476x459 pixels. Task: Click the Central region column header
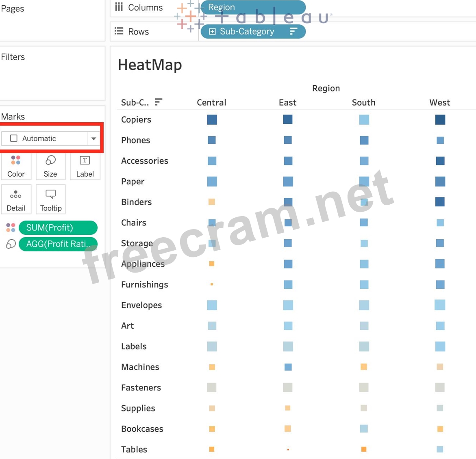pyautogui.click(x=211, y=102)
